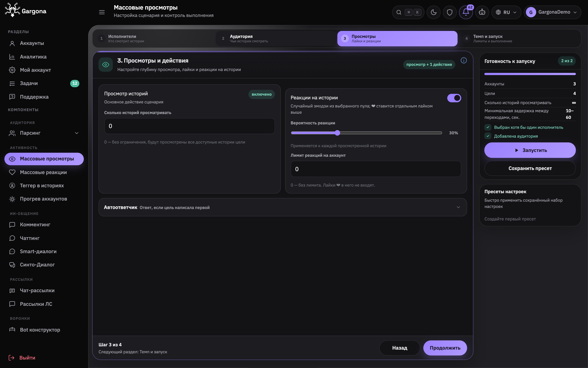Viewport: 588px width, 368px height.
Task: Click the eye icon beside Просмотры и действия
Action: pos(106,65)
